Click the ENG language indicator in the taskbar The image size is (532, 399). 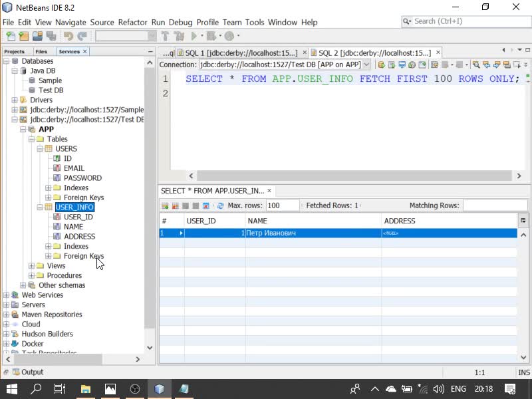pyautogui.click(x=458, y=389)
